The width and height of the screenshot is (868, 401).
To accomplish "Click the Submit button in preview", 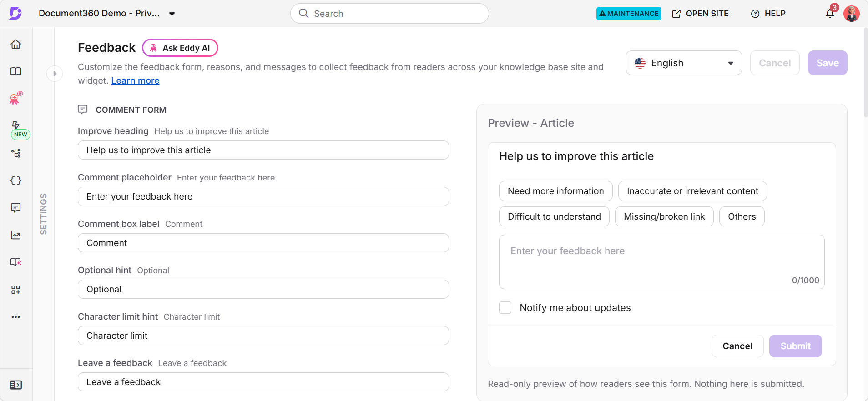I will point(796,346).
